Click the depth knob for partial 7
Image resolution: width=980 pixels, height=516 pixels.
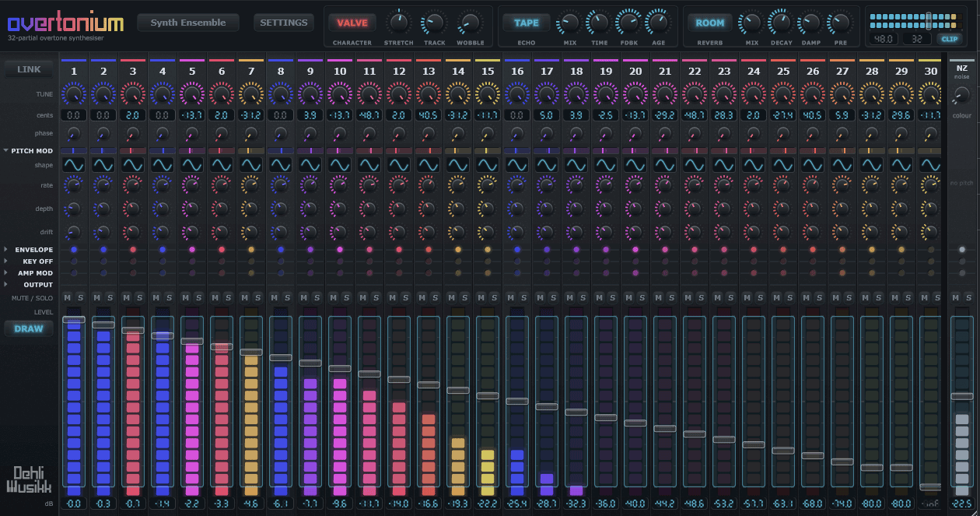pyautogui.click(x=251, y=209)
